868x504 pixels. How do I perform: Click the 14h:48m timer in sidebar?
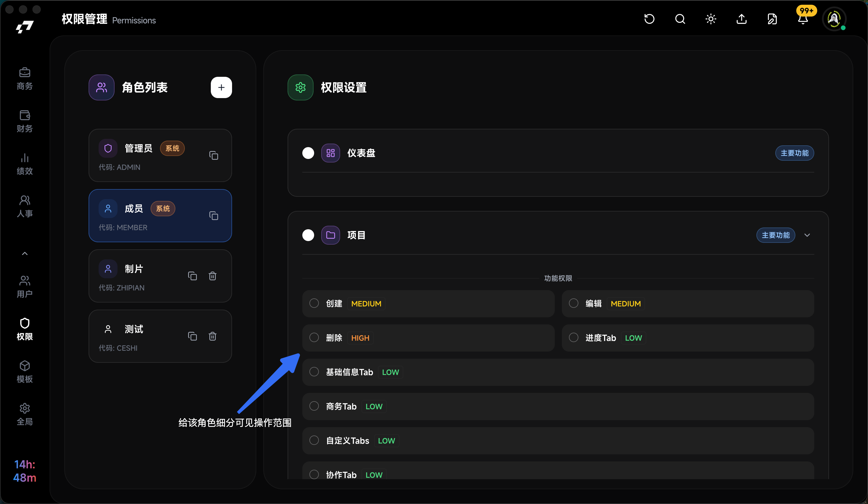[25, 471]
